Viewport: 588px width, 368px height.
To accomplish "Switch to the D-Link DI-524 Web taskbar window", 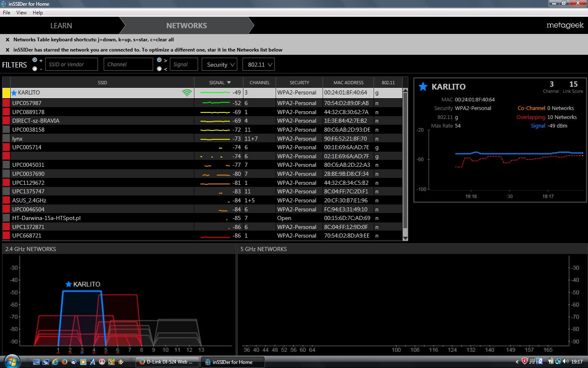I will [x=167, y=362].
